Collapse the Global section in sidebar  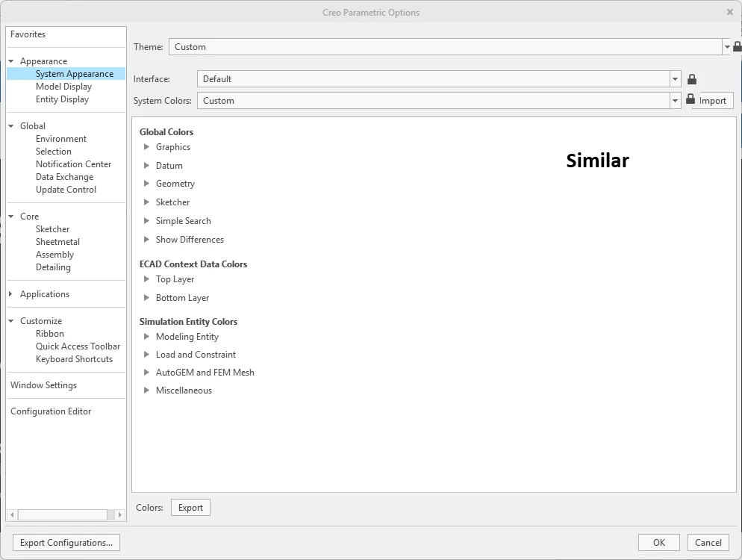point(11,126)
